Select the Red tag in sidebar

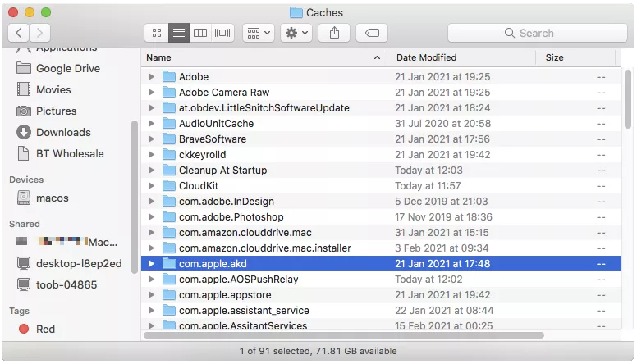(45, 329)
